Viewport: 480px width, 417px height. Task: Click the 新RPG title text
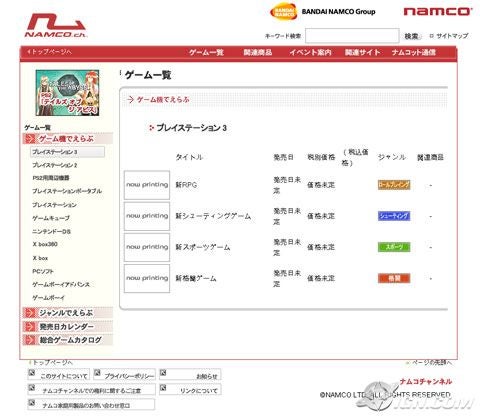[x=186, y=185]
